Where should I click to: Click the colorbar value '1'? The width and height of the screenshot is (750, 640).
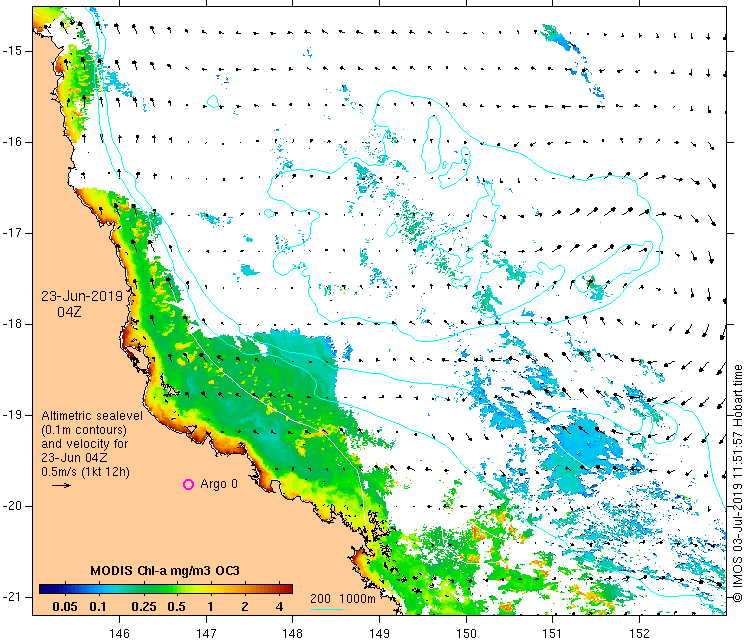click(x=210, y=607)
